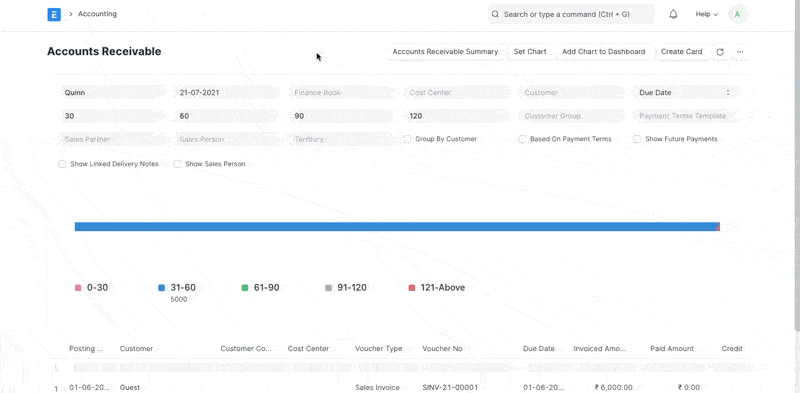
Task: Open the three-dots more options menu
Action: click(x=740, y=52)
